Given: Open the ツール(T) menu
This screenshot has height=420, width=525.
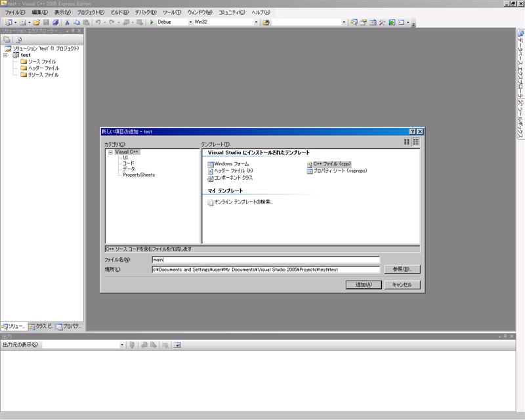Looking at the screenshot, I should (x=172, y=12).
